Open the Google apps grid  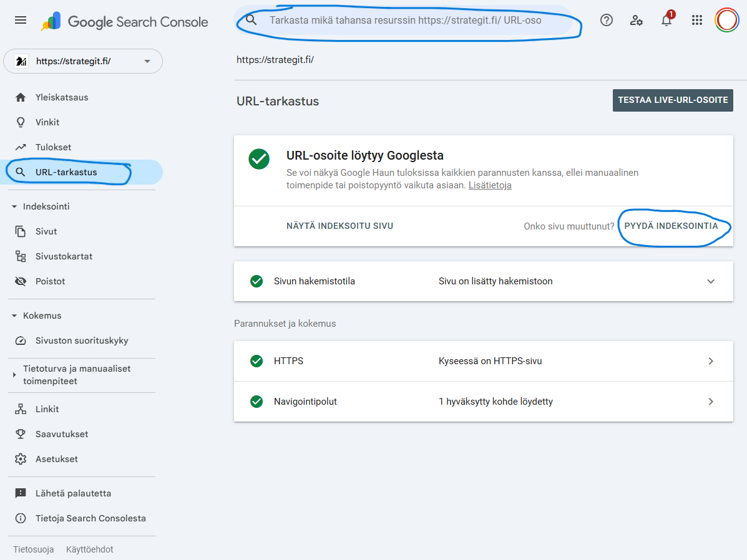coord(697,21)
